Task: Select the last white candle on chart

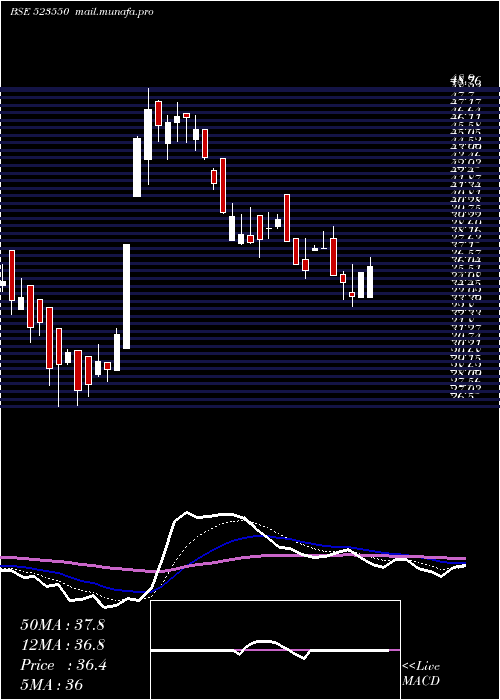Action: 370,282
